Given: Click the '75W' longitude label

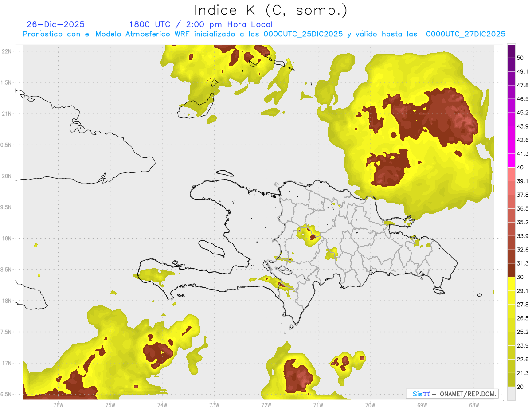Looking at the screenshot, I should 110,405.
